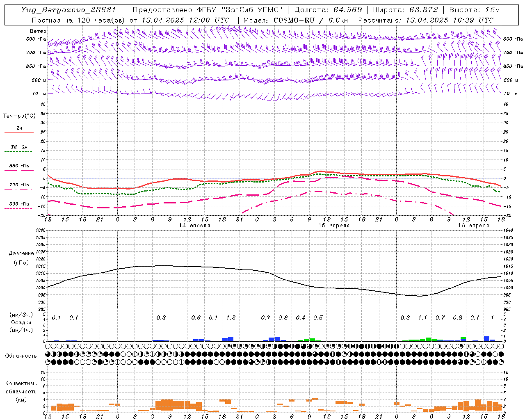This screenshot has width=525, height=420.
Task: Click the Долгота: 64.969 value
Action: pos(328,10)
